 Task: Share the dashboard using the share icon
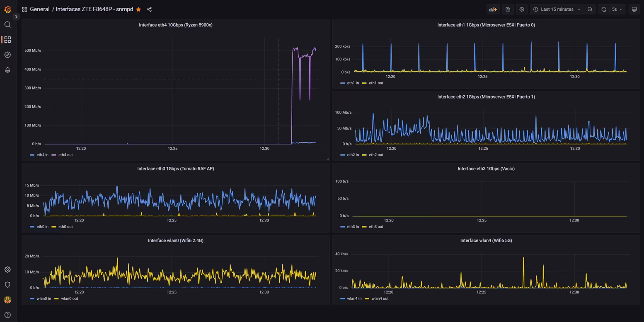click(x=149, y=9)
